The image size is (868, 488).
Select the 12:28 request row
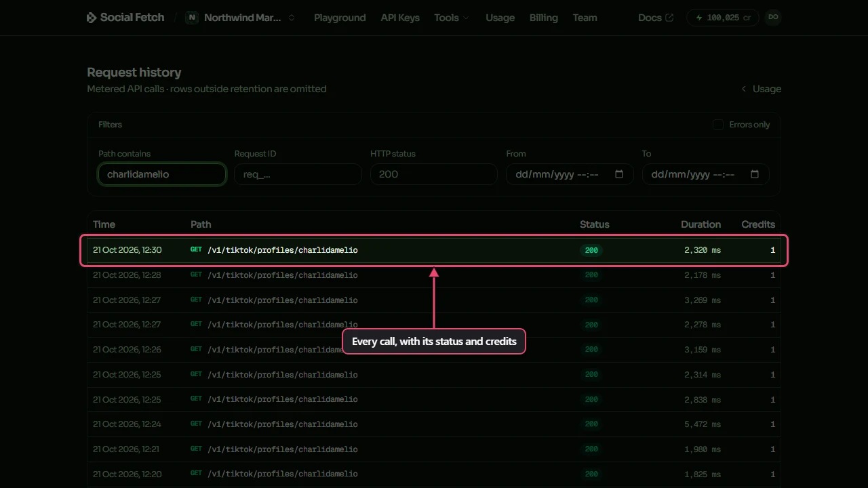(x=434, y=275)
